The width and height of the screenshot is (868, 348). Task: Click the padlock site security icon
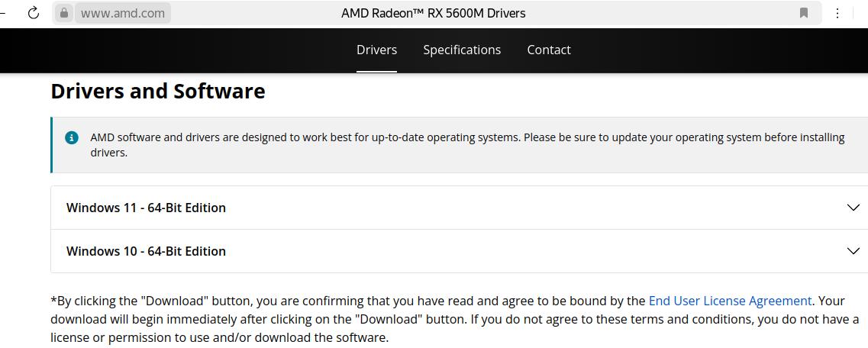point(64,13)
